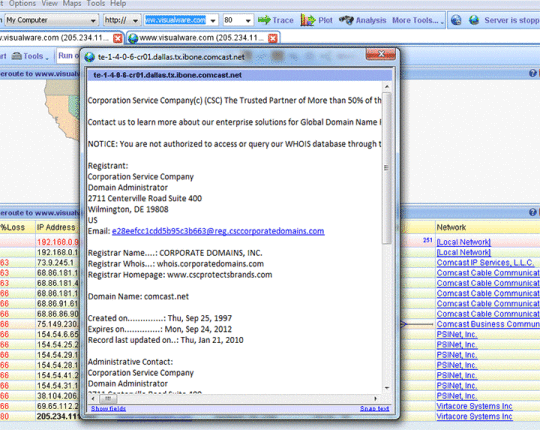Open the View menu

[x=50, y=3]
